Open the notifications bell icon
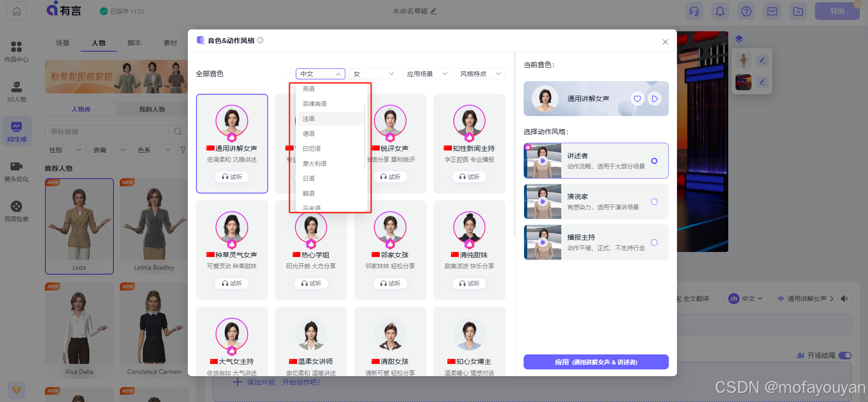Image resolution: width=868 pixels, height=402 pixels. pyautogui.click(x=720, y=11)
